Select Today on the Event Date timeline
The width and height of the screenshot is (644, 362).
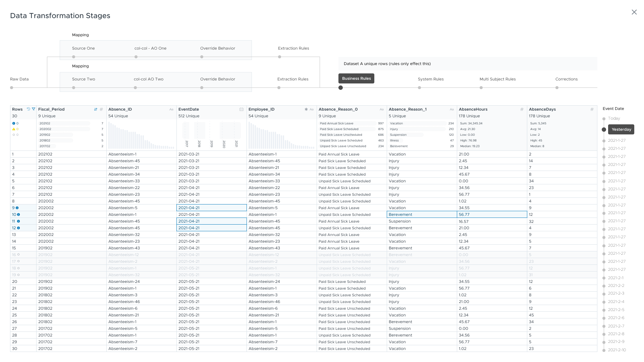click(x=614, y=118)
